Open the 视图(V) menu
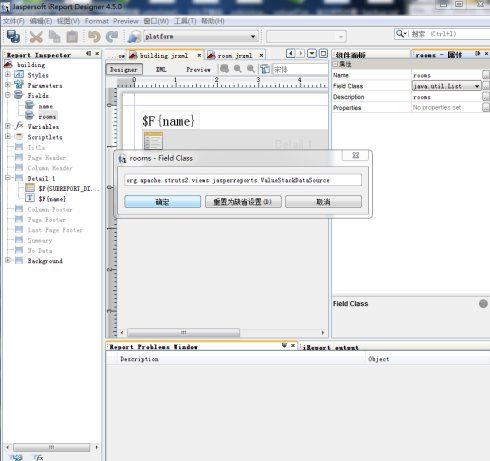 (68, 21)
